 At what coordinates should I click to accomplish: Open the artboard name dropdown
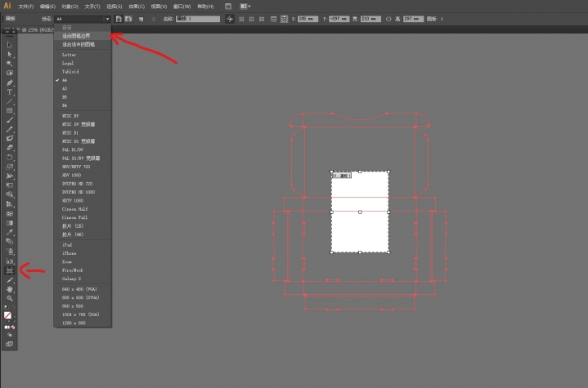pos(198,18)
